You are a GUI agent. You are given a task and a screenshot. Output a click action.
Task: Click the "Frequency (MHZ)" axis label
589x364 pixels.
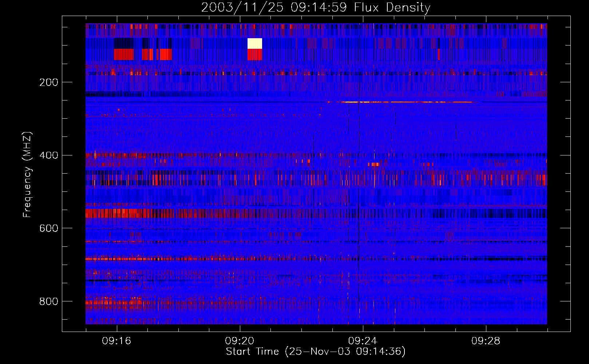tap(27, 175)
